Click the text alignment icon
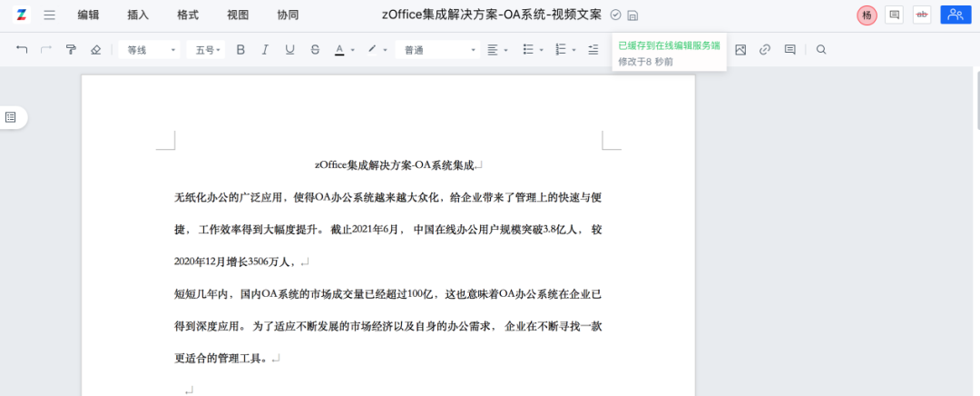Screen dimensions: 980x396 [493, 49]
